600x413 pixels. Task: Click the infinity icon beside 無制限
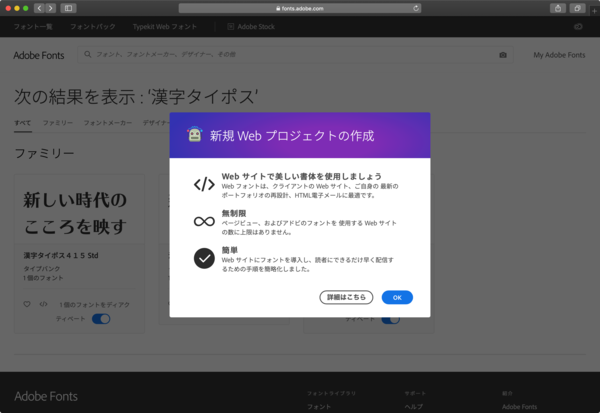pyautogui.click(x=204, y=221)
